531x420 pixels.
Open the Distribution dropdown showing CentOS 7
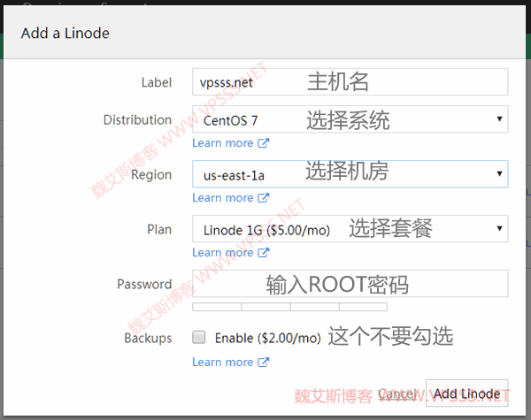(350, 118)
